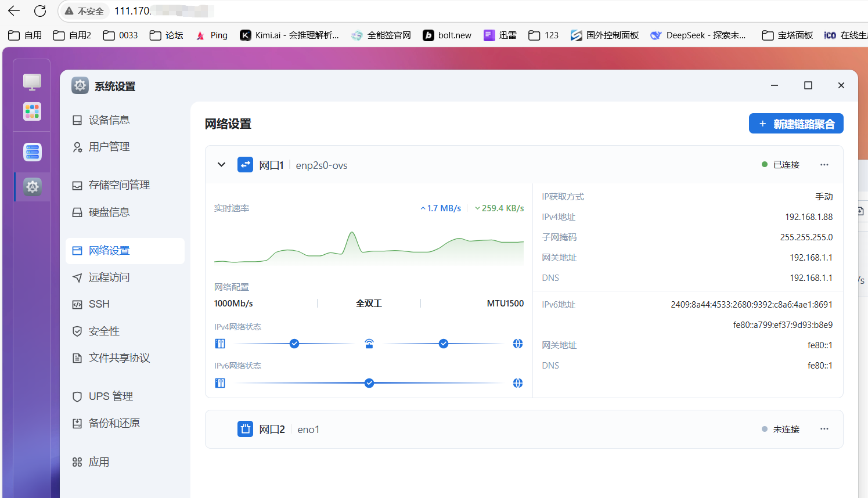Image resolution: width=868 pixels, height=498 pixels.
Task: Click the 新建链路聚合 button
Action: [x=795, y=124]
